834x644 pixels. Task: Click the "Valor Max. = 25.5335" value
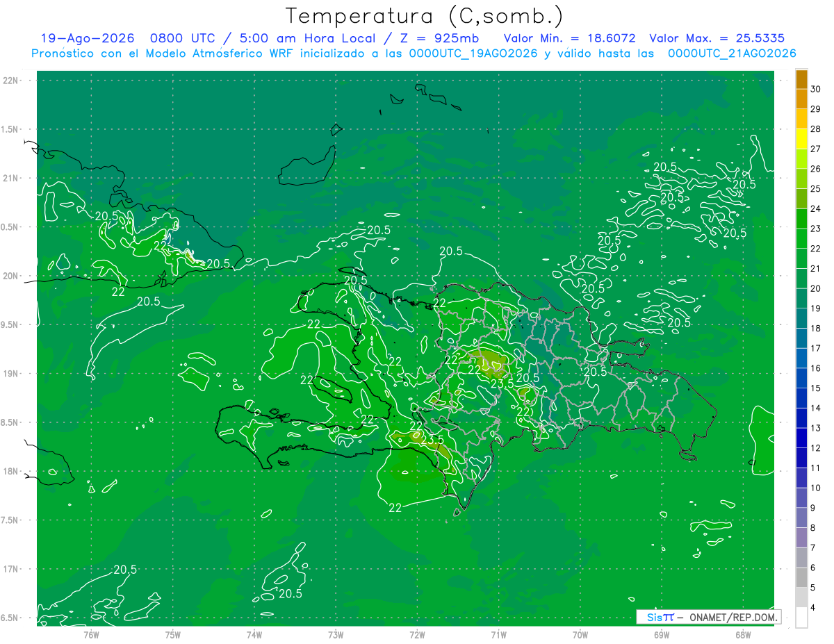coord(717,38)
